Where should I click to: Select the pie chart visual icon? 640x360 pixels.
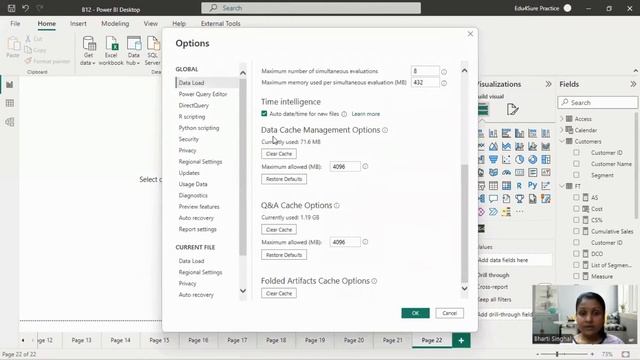point(519,160)
